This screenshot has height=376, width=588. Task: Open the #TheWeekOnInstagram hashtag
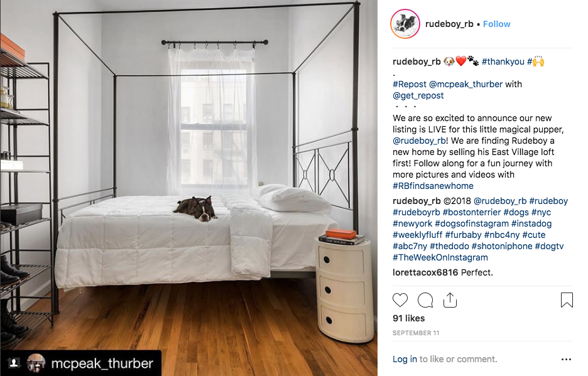pyautogui.click(x=440, y=257)
